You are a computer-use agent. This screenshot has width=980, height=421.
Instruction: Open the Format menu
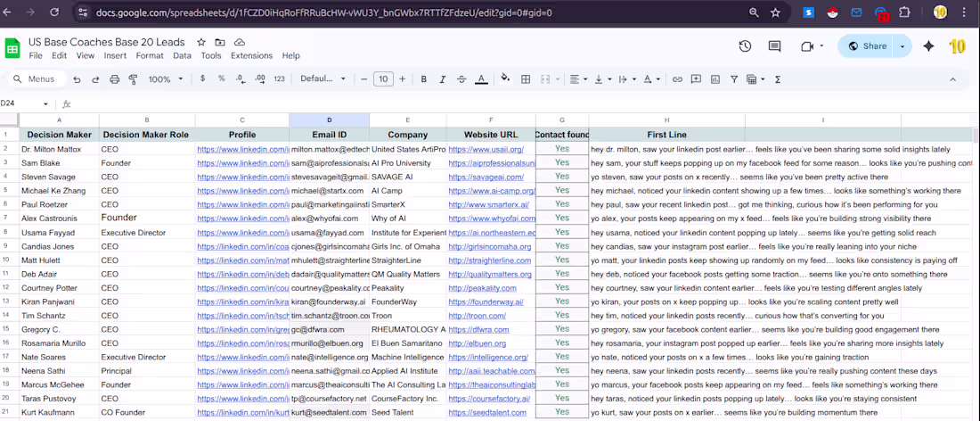click(150, 55)
